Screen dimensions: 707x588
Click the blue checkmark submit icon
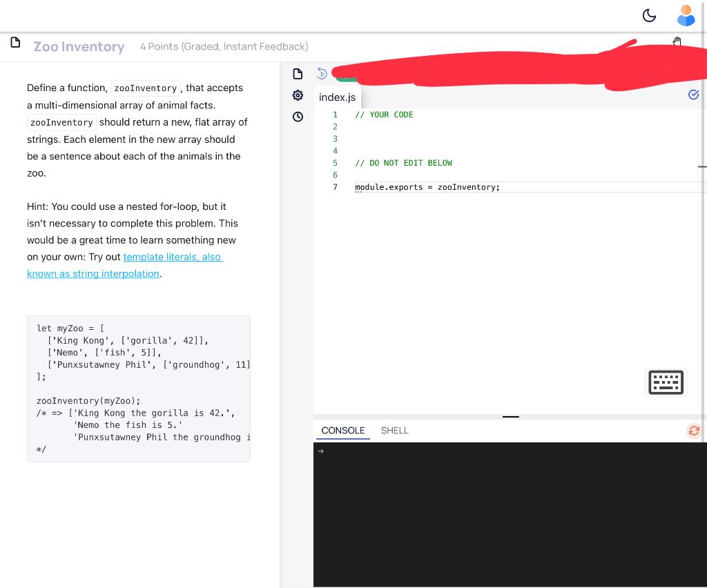pos(693,95)
